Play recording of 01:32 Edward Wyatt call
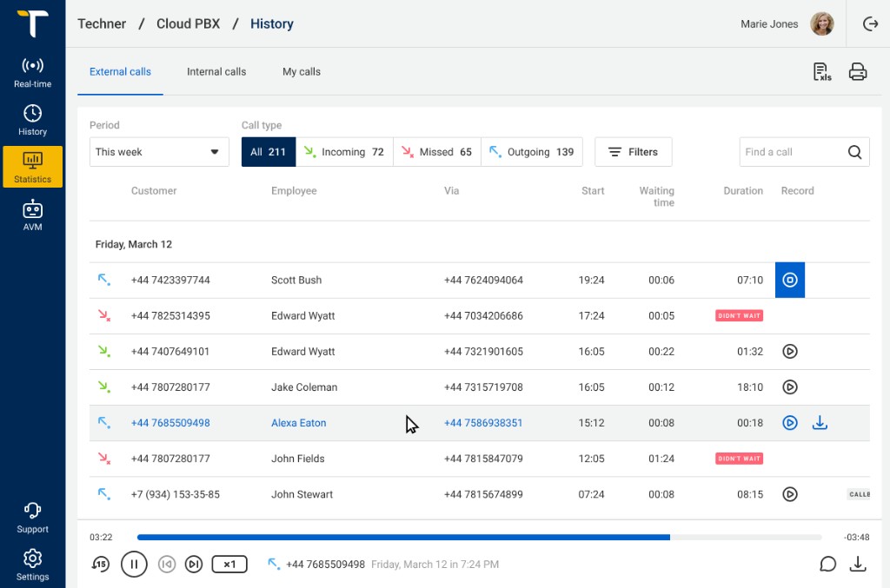 pos(789,352)
